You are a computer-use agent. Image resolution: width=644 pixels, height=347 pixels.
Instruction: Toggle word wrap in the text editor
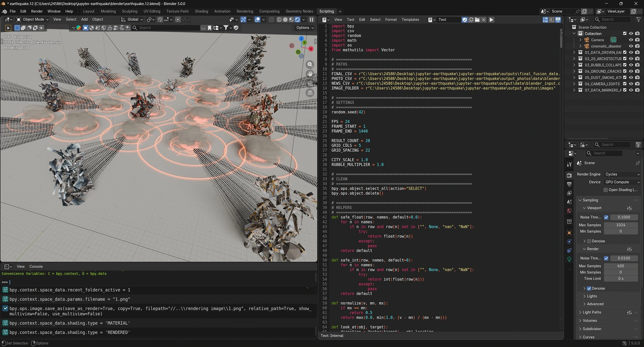coord(552,20)
